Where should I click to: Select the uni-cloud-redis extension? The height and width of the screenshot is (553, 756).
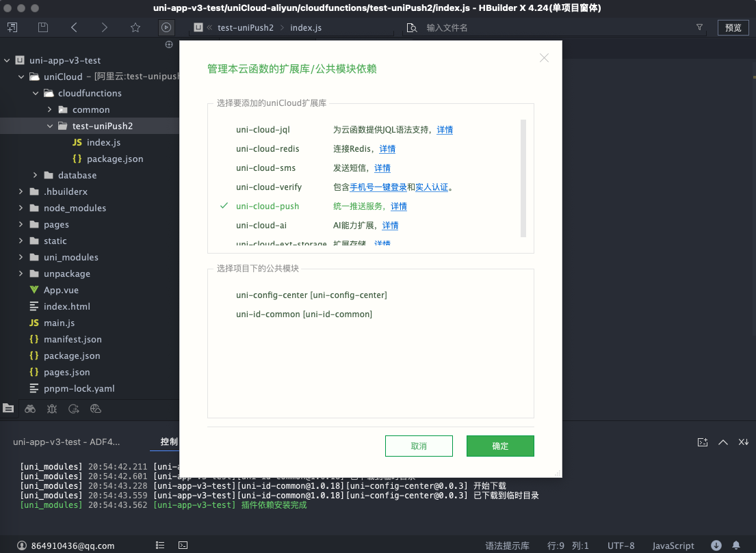coord(268,149)
